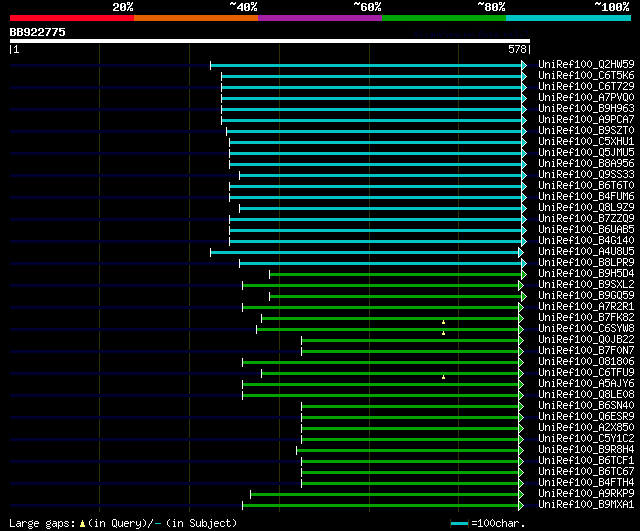The image size is (640, 531).
Task: Open the UniRef100_B9SXL2 label
Action: 586,285
